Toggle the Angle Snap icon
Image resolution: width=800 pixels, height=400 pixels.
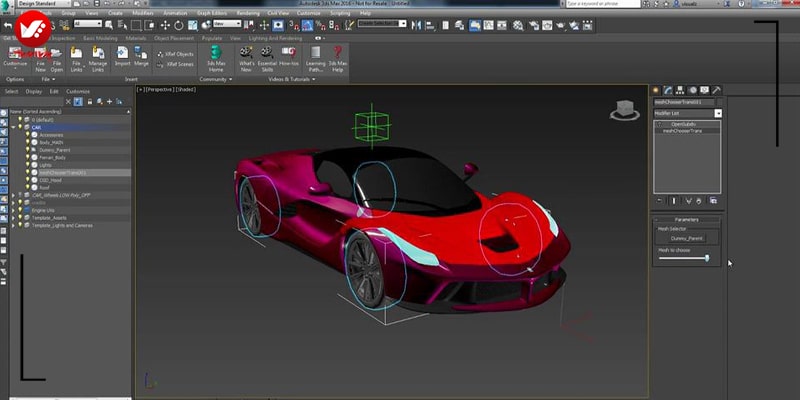coord(307,25)
